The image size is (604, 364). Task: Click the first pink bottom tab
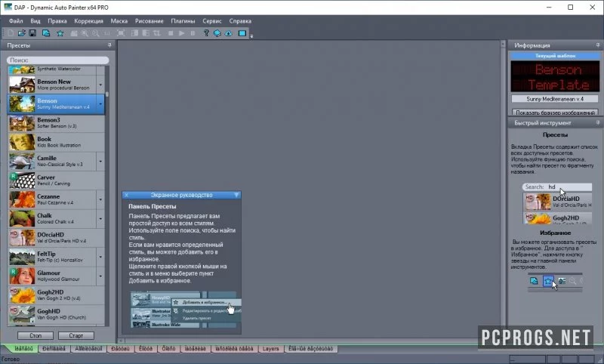[121, 349]
